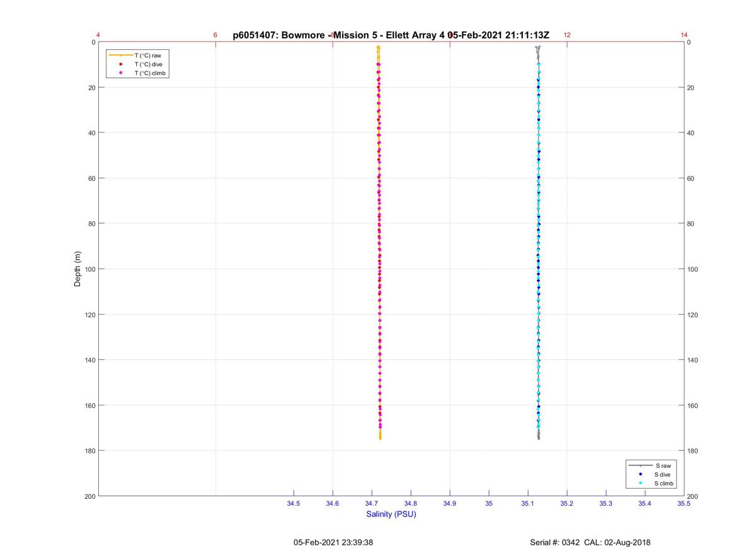756x558 pixels.
Task: Click the 'Depth (m)' axis label
Action: [x=77, y=269]
